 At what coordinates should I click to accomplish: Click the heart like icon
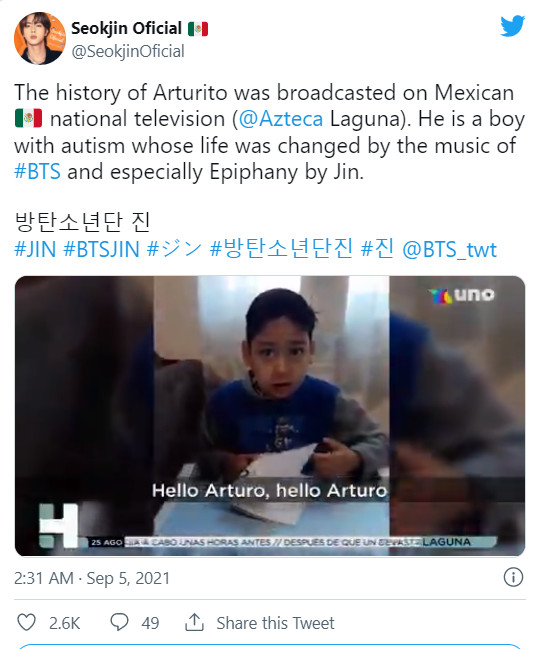(26, 622)
